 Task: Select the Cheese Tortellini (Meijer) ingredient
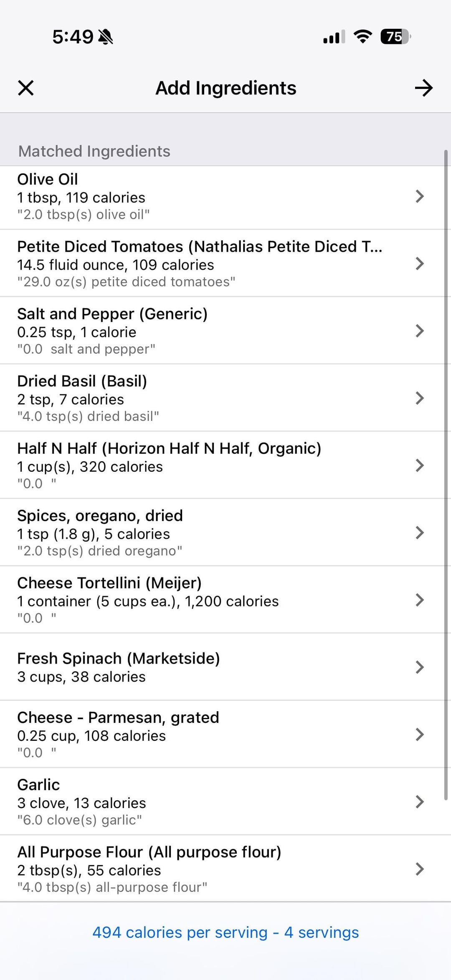tap(109, 583)
